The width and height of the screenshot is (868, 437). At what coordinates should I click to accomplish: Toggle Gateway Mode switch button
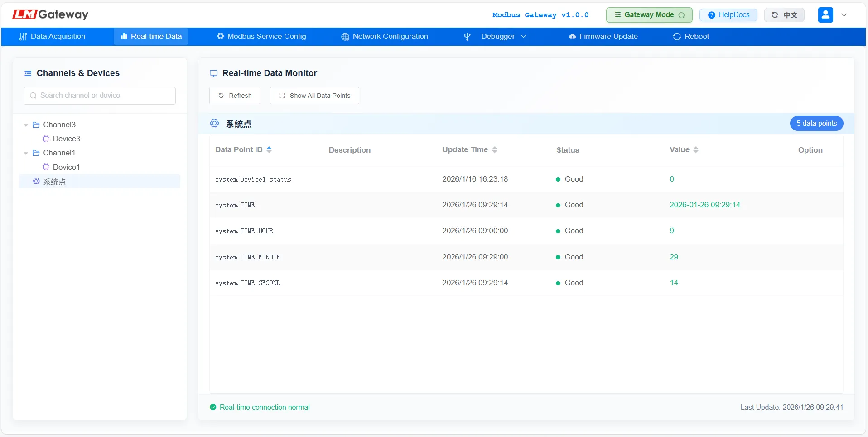point(649,15)
